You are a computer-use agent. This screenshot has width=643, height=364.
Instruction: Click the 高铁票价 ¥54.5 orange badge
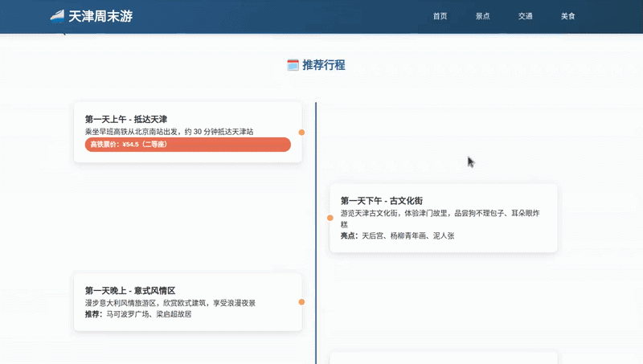pos(187,145)
